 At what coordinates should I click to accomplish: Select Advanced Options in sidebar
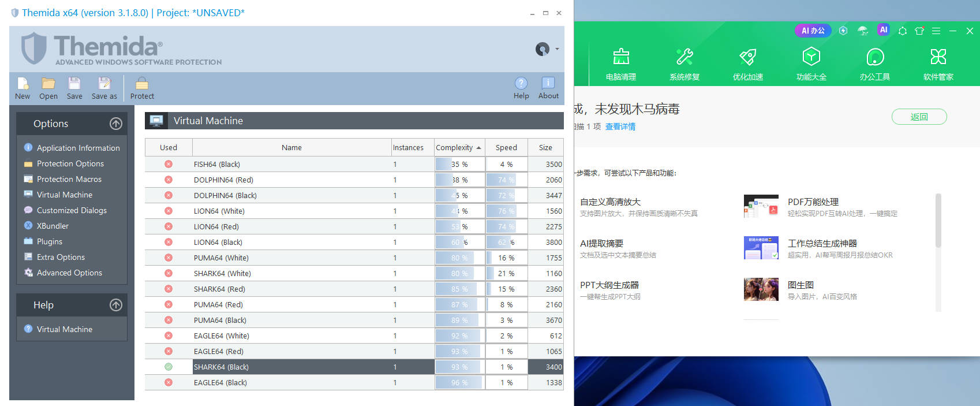pyautogui.click(x=69, y=273)
